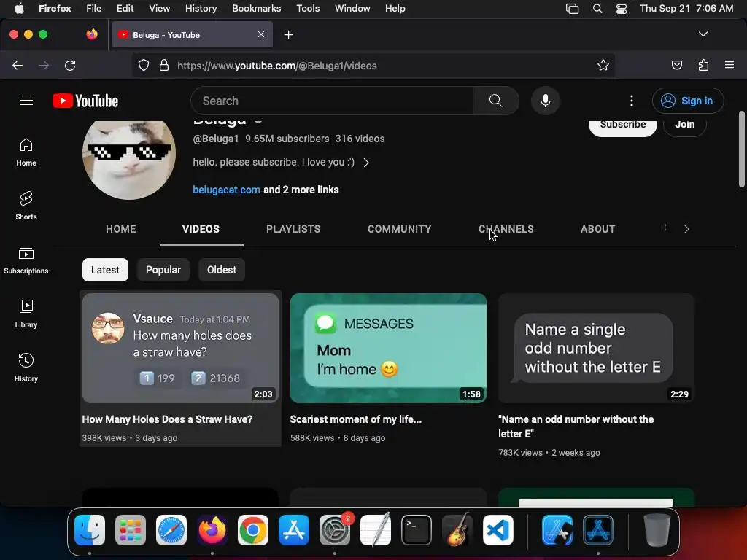Click the search magnifier button
This screenshot has width=747, height=560.
tap(495, 101)
